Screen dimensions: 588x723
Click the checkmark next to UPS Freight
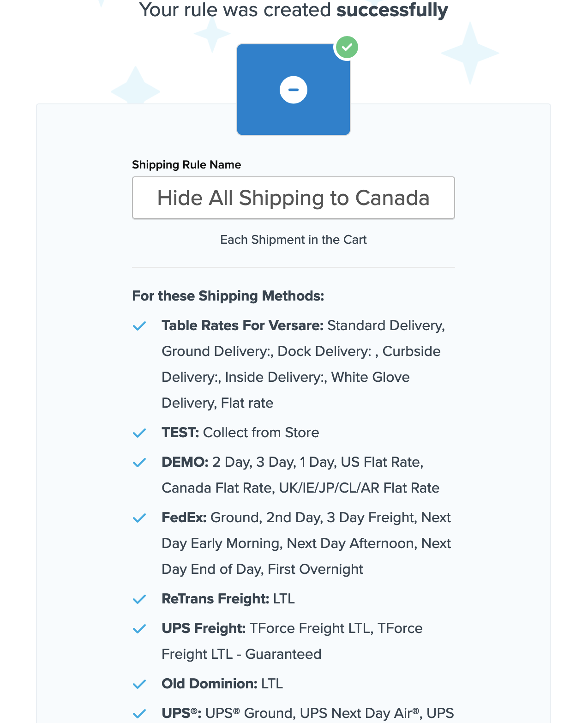tap(139, 629)
